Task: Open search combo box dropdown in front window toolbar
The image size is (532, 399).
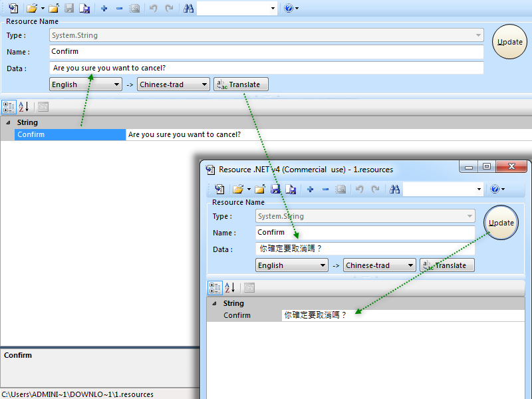Action: [479, 189]
